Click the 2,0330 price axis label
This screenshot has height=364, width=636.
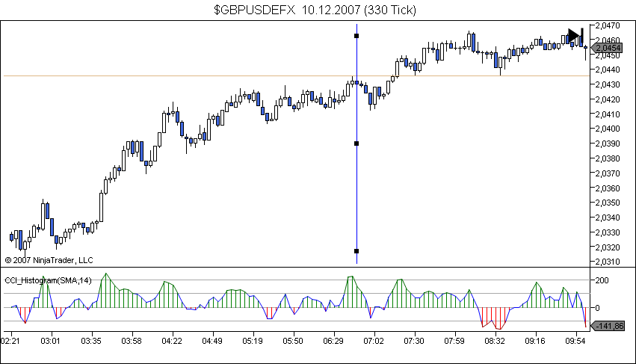tap(607, 232)
